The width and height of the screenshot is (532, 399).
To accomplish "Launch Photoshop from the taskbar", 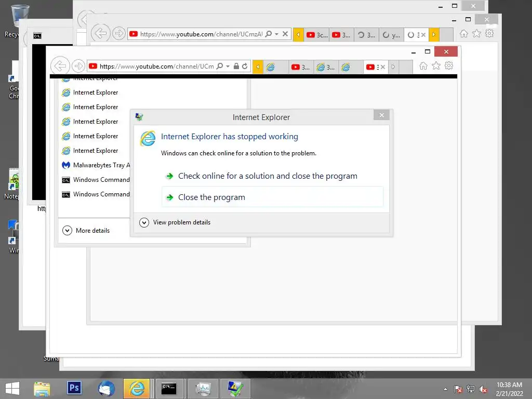I will [x=74, y=388].
